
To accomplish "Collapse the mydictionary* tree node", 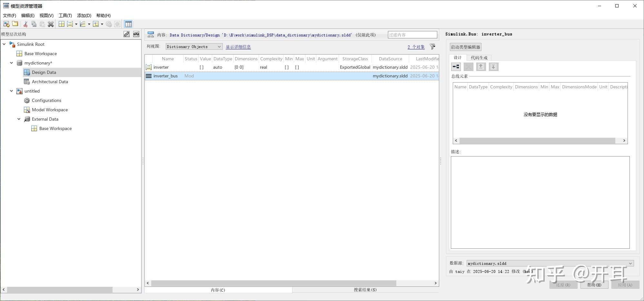I will point(11,63).
